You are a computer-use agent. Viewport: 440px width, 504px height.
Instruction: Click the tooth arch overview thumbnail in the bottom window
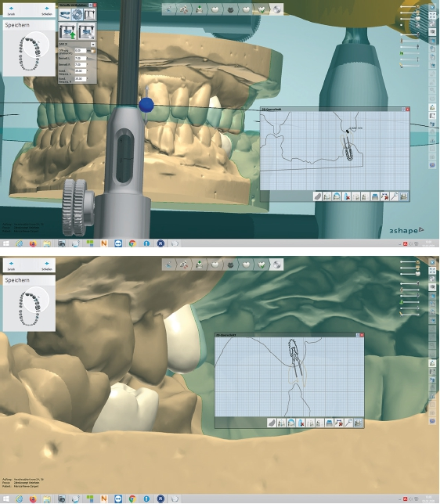click(x=29, y=308)
